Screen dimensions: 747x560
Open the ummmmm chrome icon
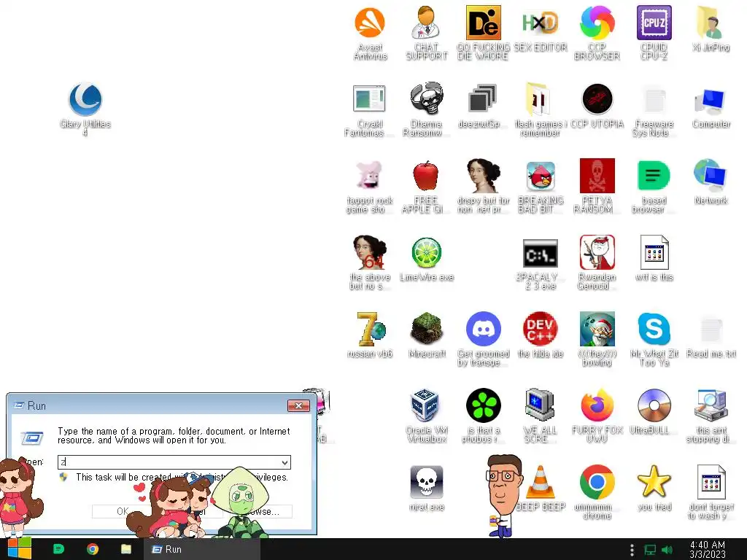[x=597, y=482]
